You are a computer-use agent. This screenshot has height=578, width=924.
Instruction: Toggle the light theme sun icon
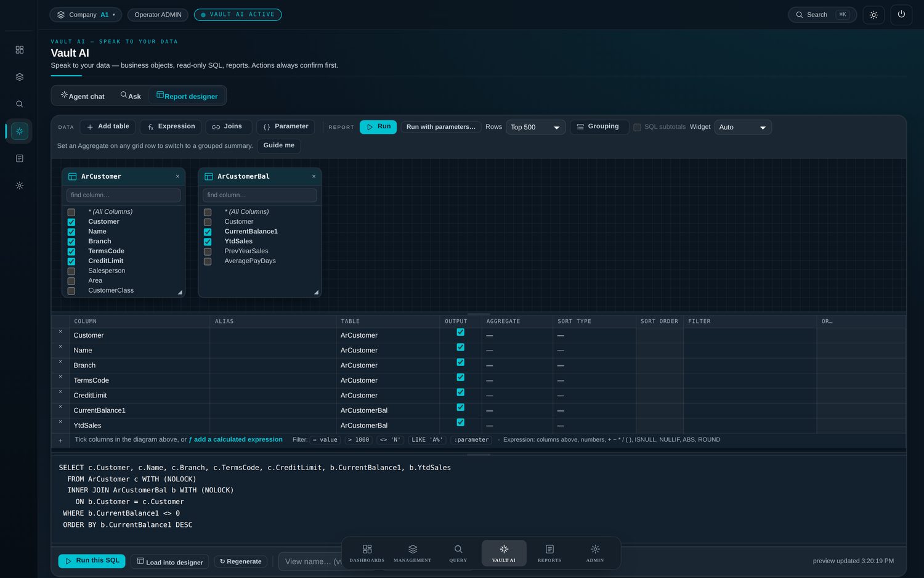tap(873, 15)
